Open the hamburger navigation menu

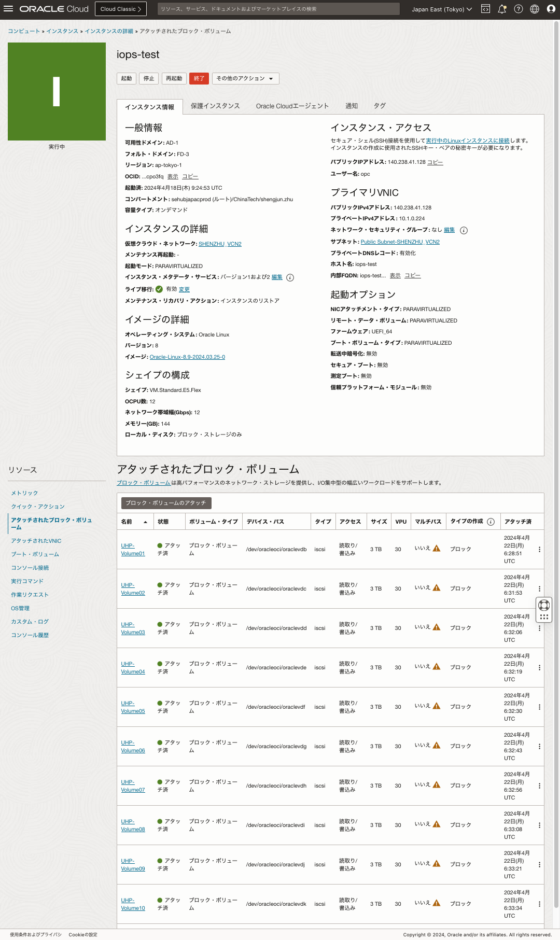click(x=8, y=9)
